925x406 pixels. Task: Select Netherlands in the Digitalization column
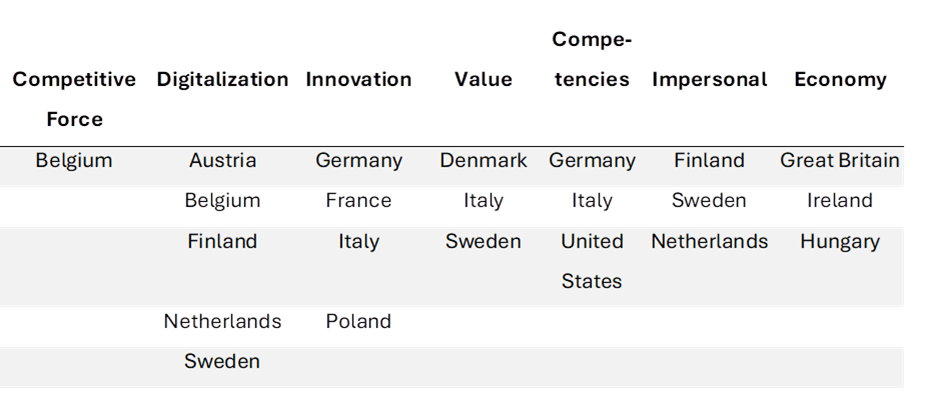pos(222,321)
